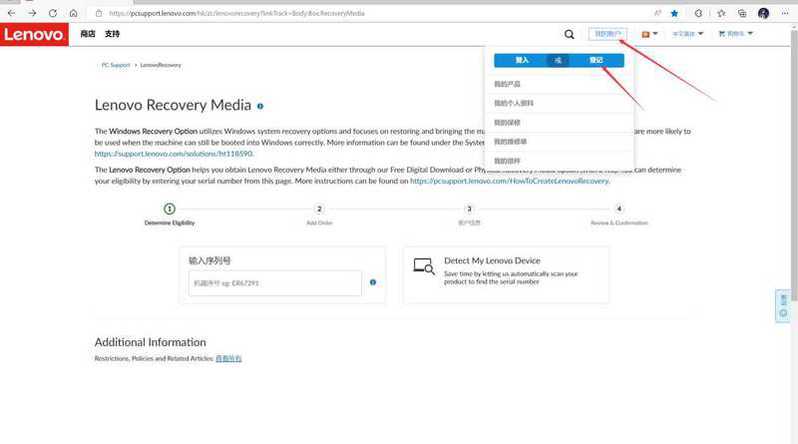This screenshot has width=798, height=444.
Task: Reload the page with the refresh icon
Action: tap(53, 13)
